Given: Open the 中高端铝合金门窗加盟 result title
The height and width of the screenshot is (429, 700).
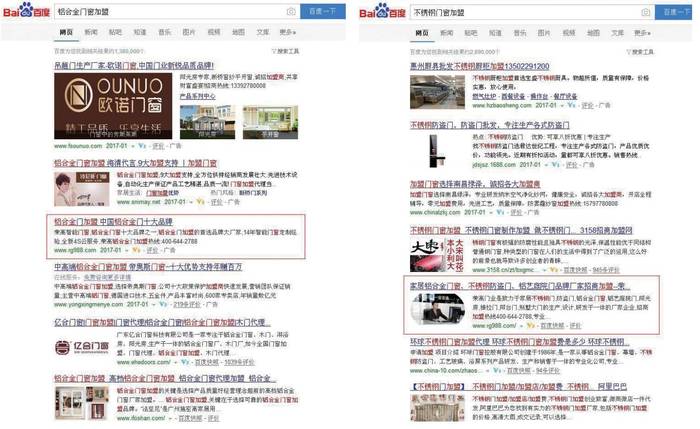Looking at the screenshot, I should (x=148, y=267).
